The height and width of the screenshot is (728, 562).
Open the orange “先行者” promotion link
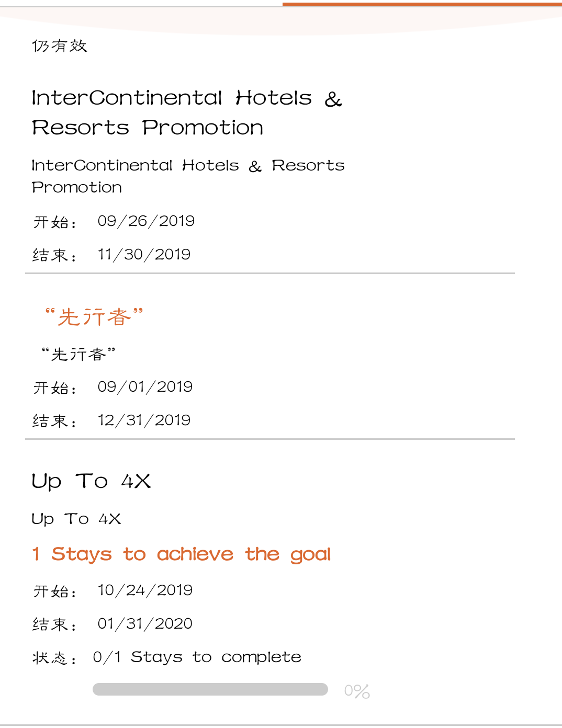(x=94, y=317)
